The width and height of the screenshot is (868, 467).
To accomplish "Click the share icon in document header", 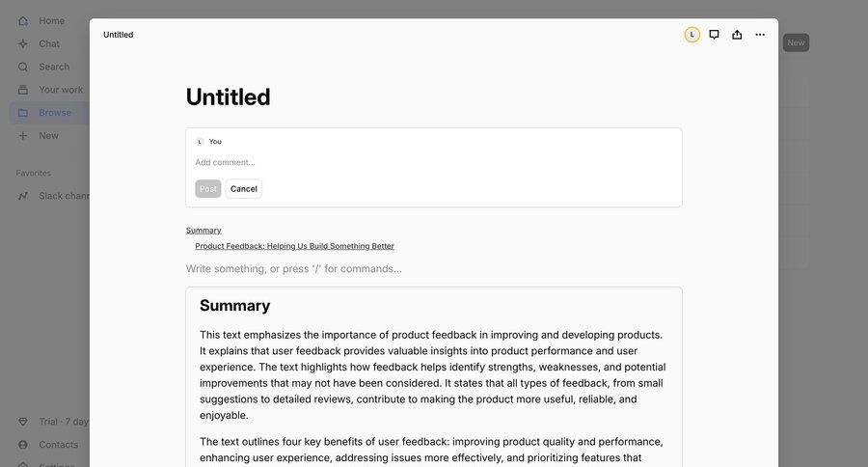I will [737, 35].
